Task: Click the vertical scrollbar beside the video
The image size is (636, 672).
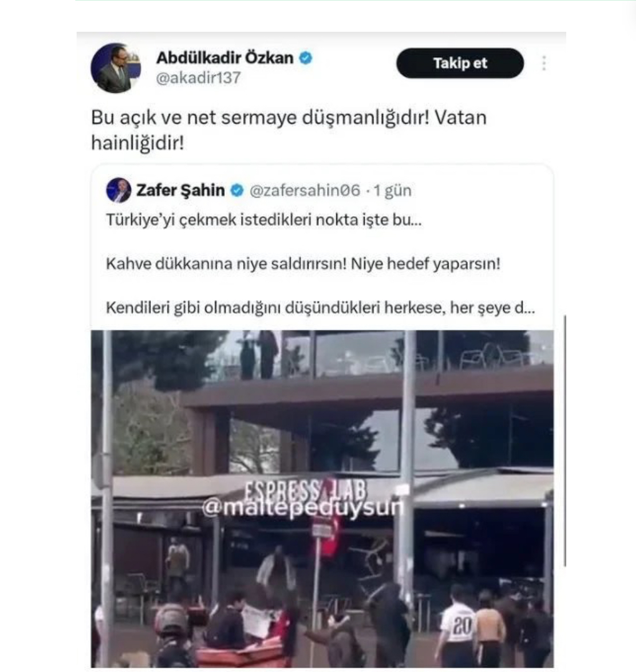Action: 566,441
